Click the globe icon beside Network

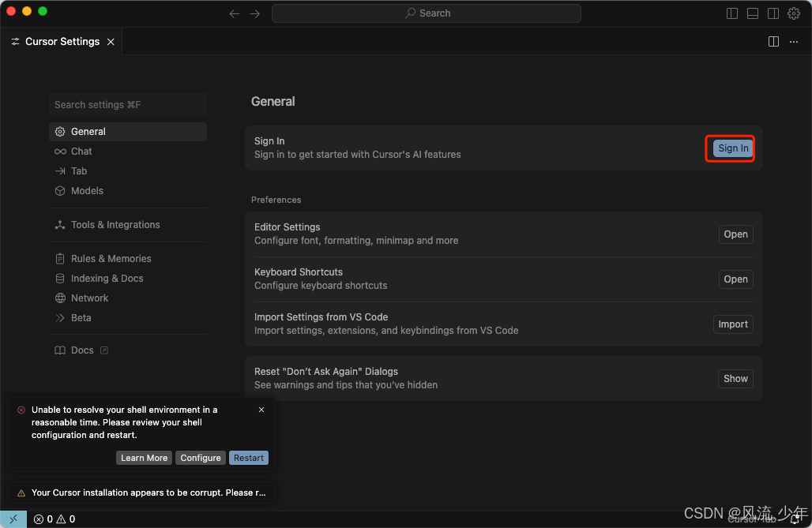60,298
